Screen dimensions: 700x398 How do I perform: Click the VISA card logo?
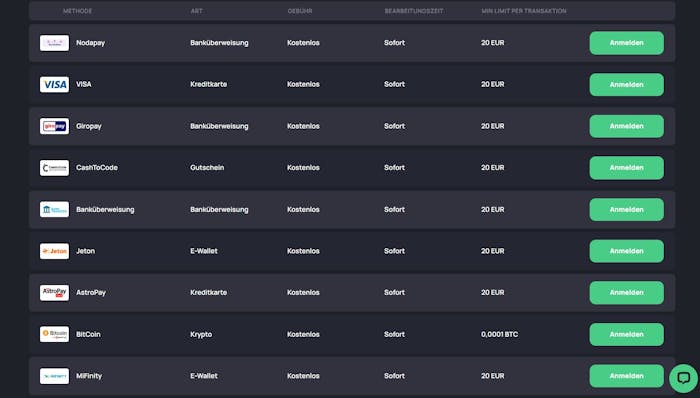click(54, 84)
